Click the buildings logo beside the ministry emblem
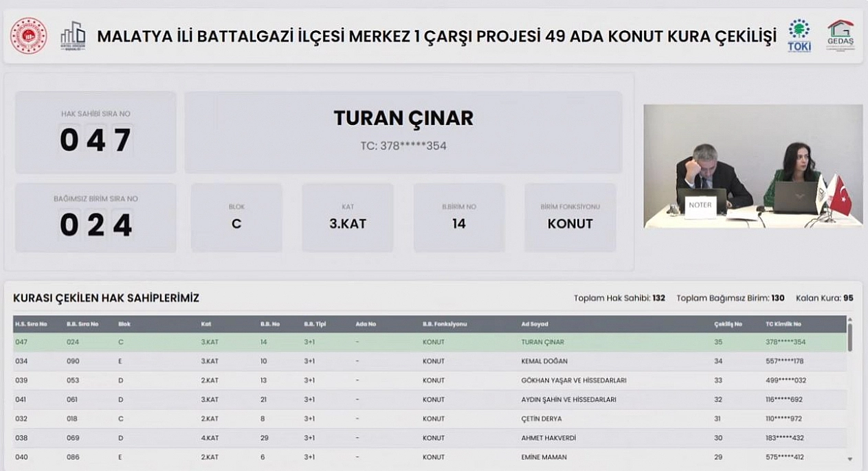 (73, 36)
